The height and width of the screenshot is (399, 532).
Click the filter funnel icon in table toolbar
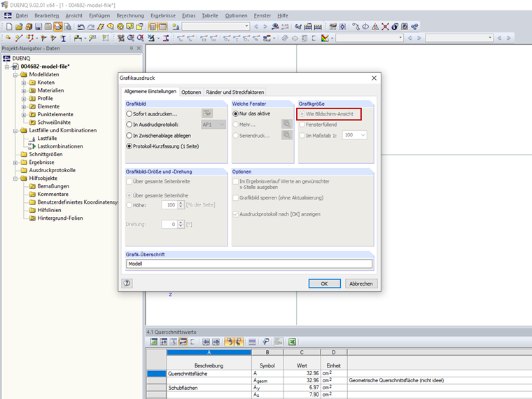[266, 342]
